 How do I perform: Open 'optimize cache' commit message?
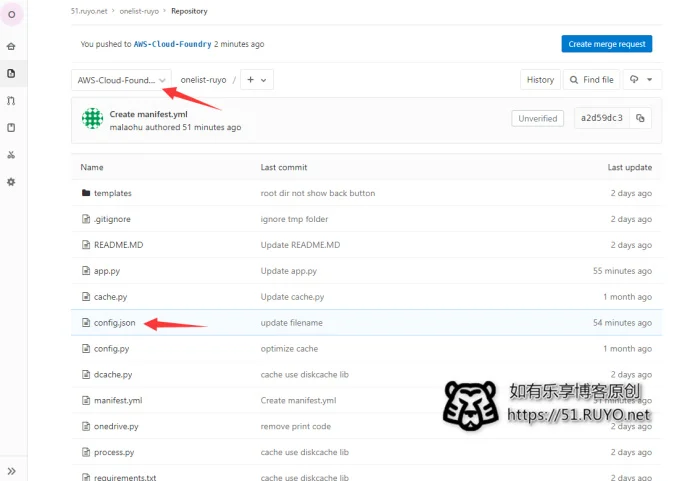pyautogui.click(x=289, y=349)
